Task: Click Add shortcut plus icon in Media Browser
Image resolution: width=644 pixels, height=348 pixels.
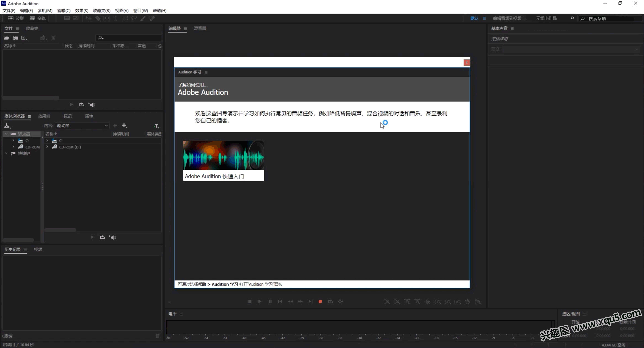Action: (x=124, y=126)
